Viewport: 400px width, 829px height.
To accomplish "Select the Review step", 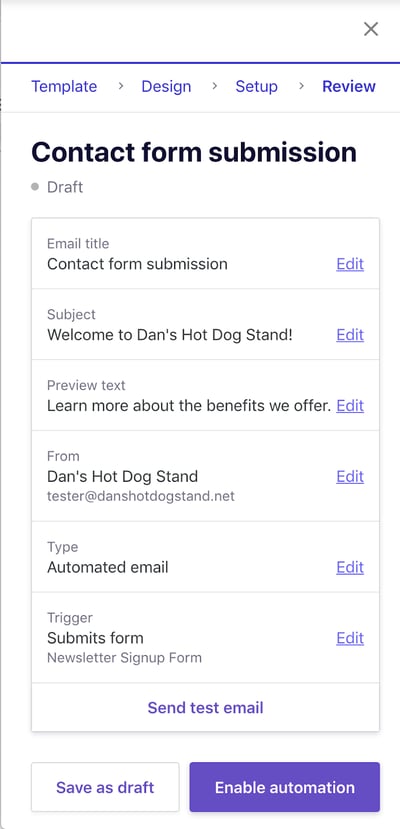I will click(x=349, y=86).
